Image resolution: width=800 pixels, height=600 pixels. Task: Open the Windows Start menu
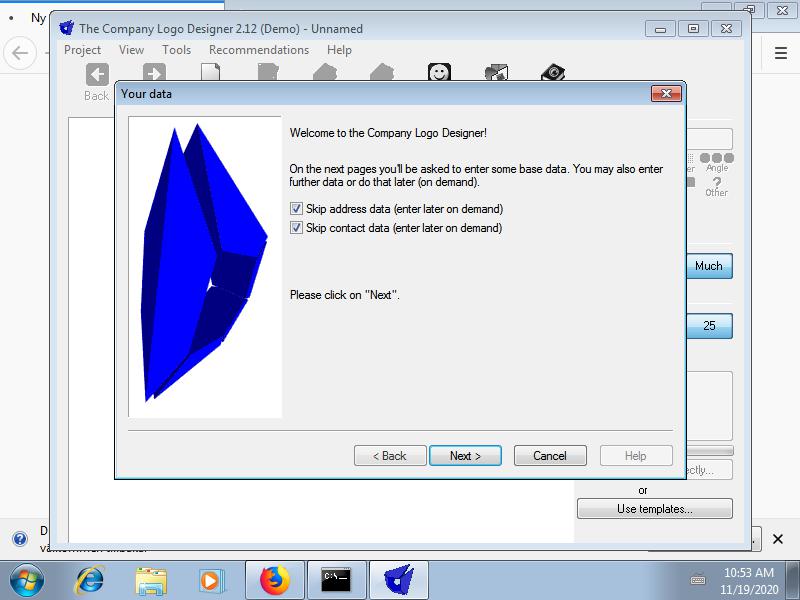coord(27,581)
